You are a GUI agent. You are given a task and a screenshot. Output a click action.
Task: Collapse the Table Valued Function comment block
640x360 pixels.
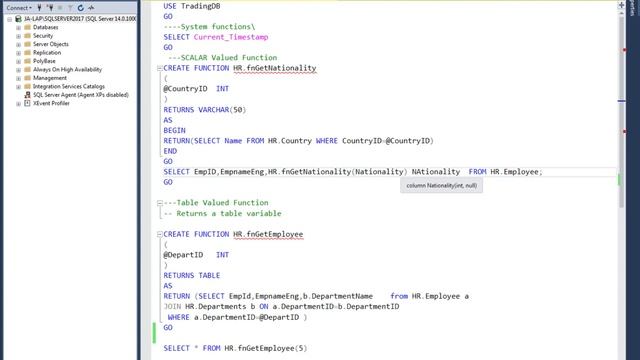[160, 203]
